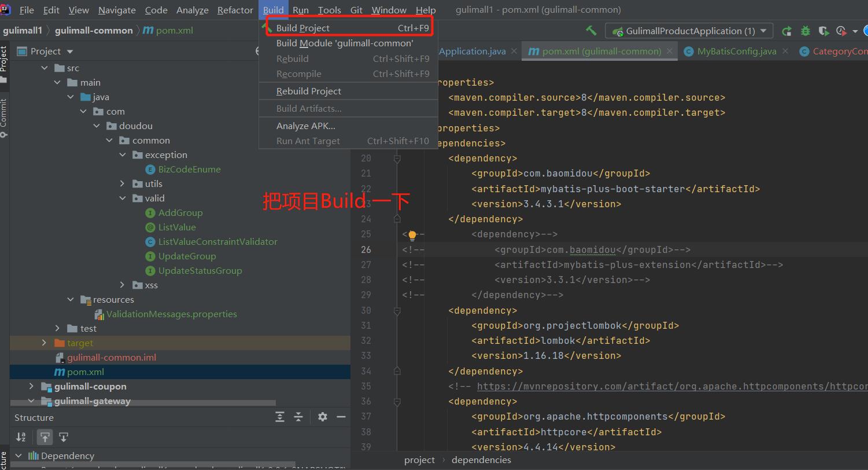
Task: Choose Build Module 'gulimall-common'
Action: (348, 43)
